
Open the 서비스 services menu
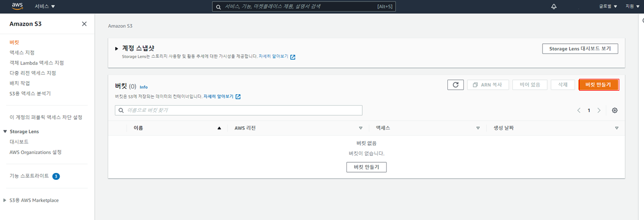click(45, 6)
